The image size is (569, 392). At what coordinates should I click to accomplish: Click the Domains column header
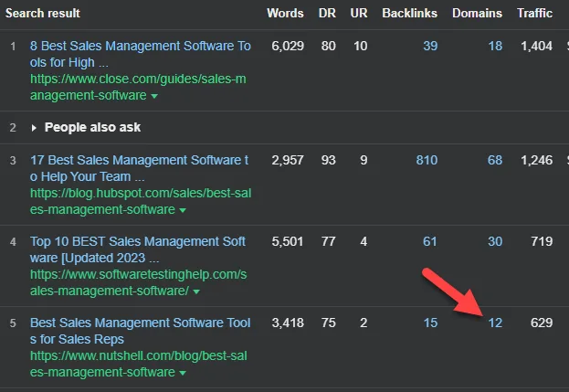[x=477, y=14]
